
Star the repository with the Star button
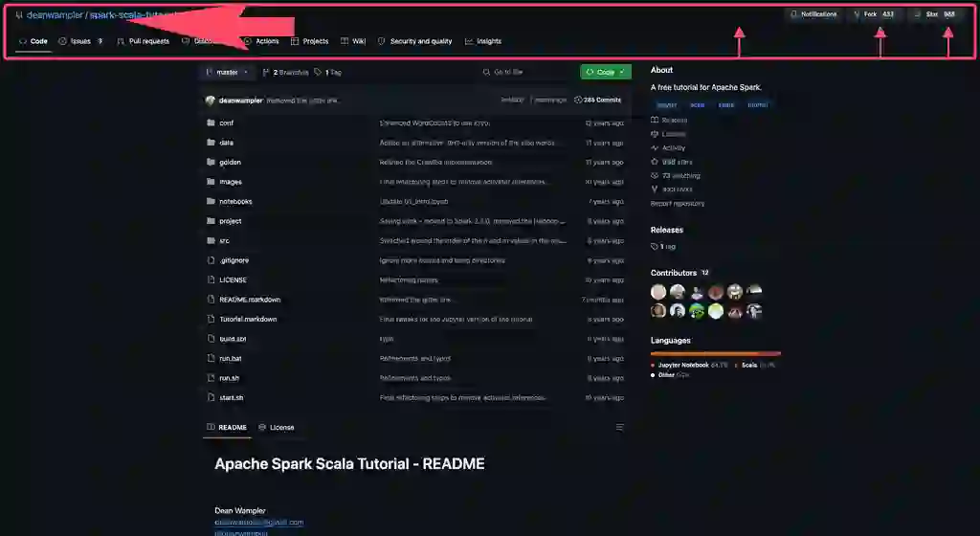pos(936,14)
